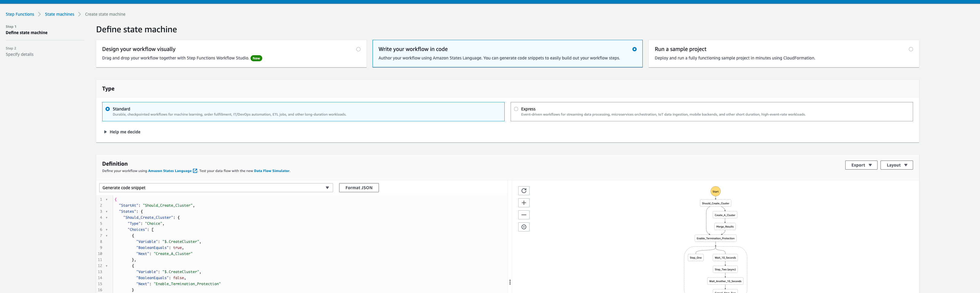This screenshot has height=293, width=980.
Task: Open the Export dropdown menu
Action: [x=861, y=165]
